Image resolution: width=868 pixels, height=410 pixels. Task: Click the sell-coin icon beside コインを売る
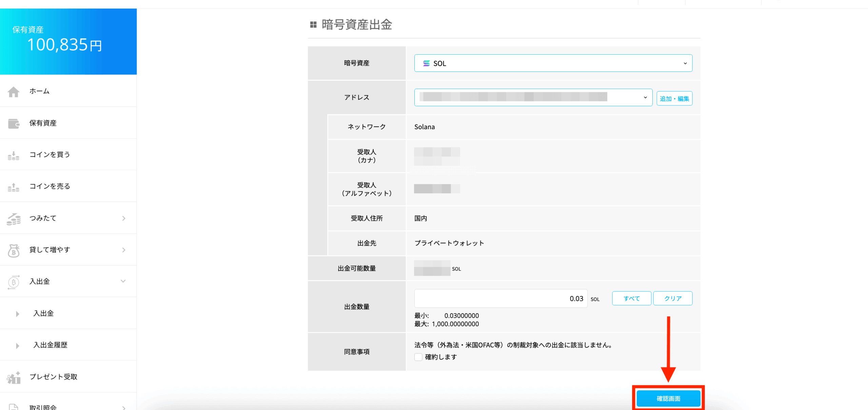[14, 187]
